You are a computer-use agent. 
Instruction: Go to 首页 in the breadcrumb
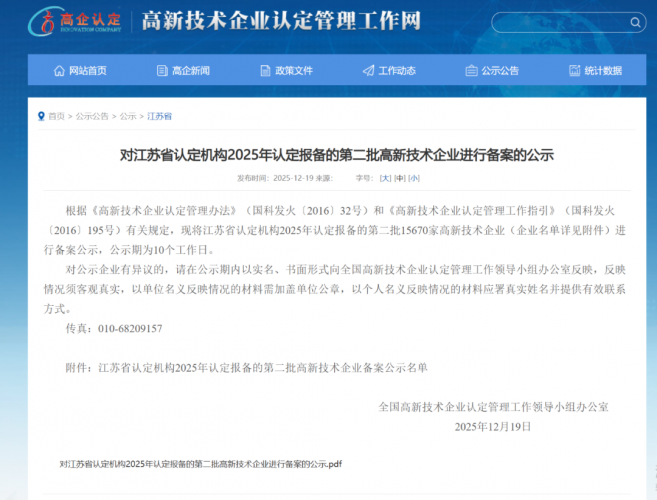57,116
